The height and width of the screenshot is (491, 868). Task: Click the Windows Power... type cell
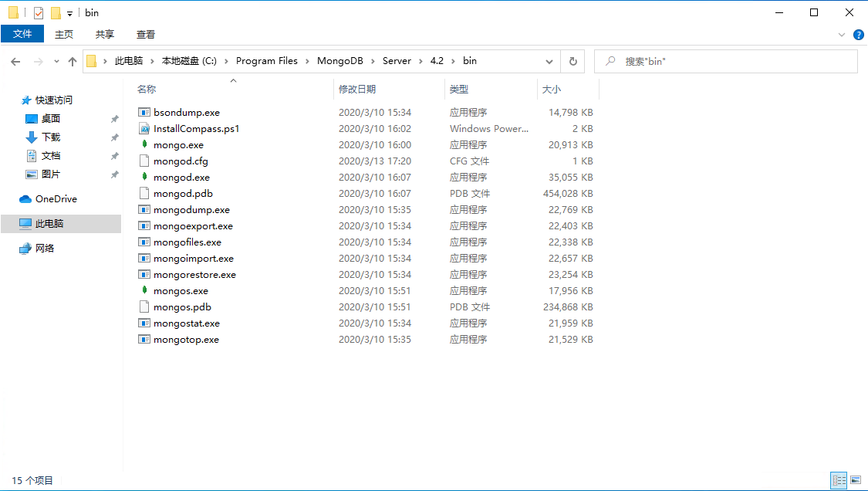(489, 129)
